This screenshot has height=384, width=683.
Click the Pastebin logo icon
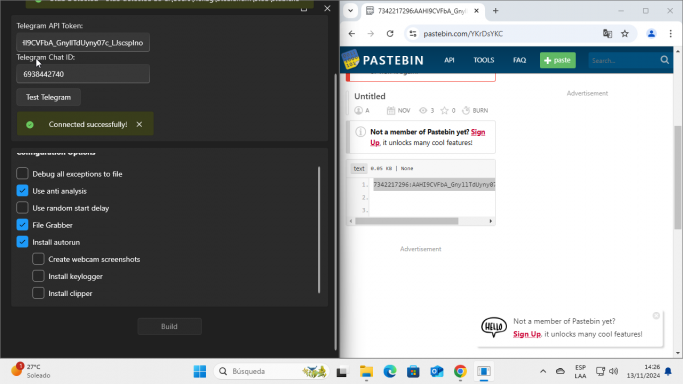[x=350, y=60]
